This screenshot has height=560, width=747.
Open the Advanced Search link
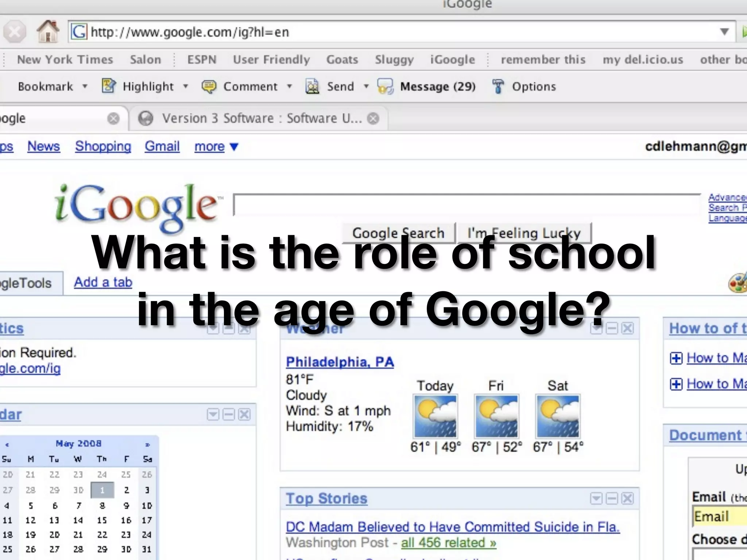click(x=727, y=197)
